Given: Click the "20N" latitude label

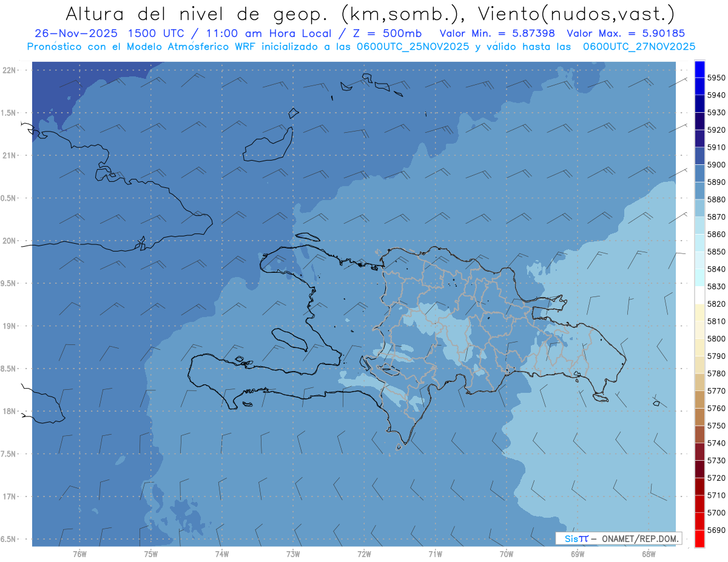Looking at the screenshot, I should click(x=8, y=241).
